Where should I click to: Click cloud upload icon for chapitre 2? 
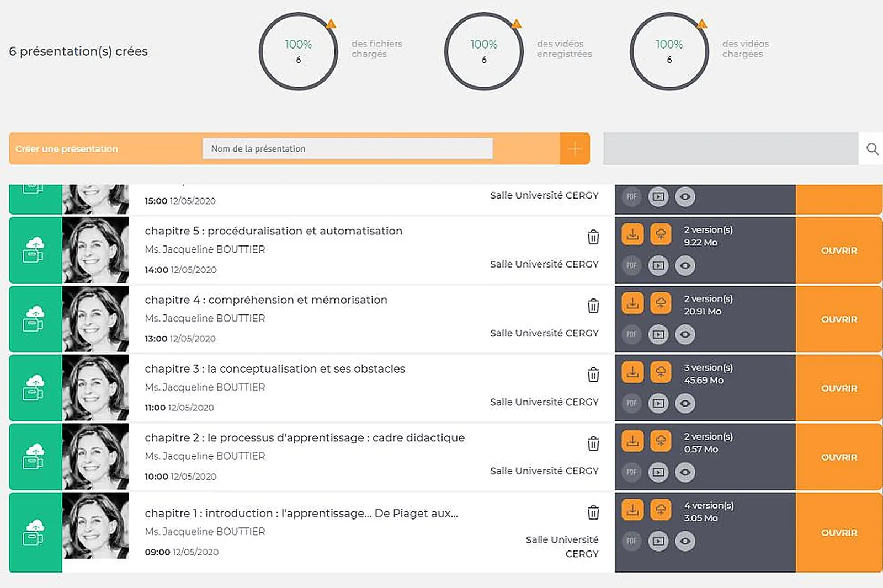[660, 441]
